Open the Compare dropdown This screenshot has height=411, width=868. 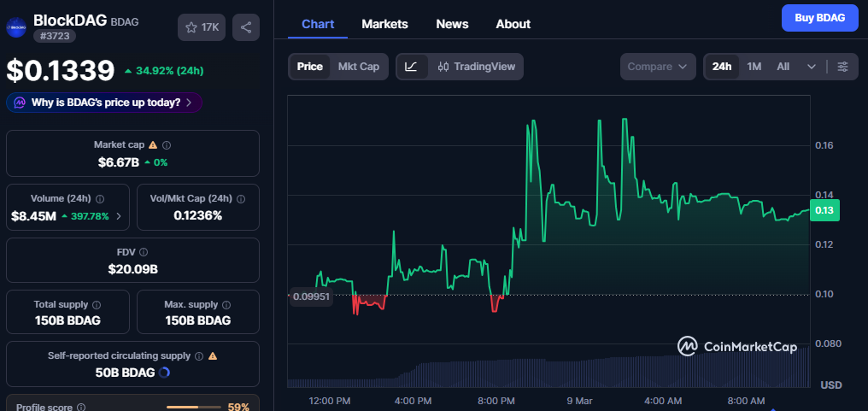point(658,67)
